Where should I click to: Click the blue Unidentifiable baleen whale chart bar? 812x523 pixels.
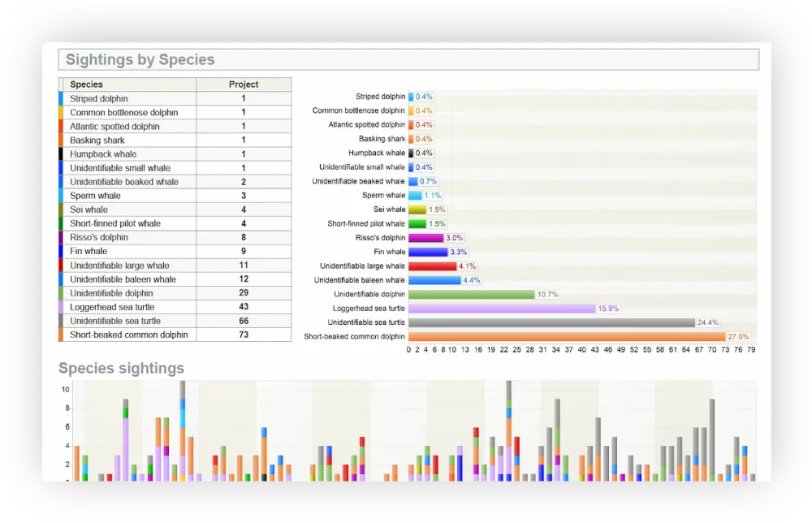point(434,280)
